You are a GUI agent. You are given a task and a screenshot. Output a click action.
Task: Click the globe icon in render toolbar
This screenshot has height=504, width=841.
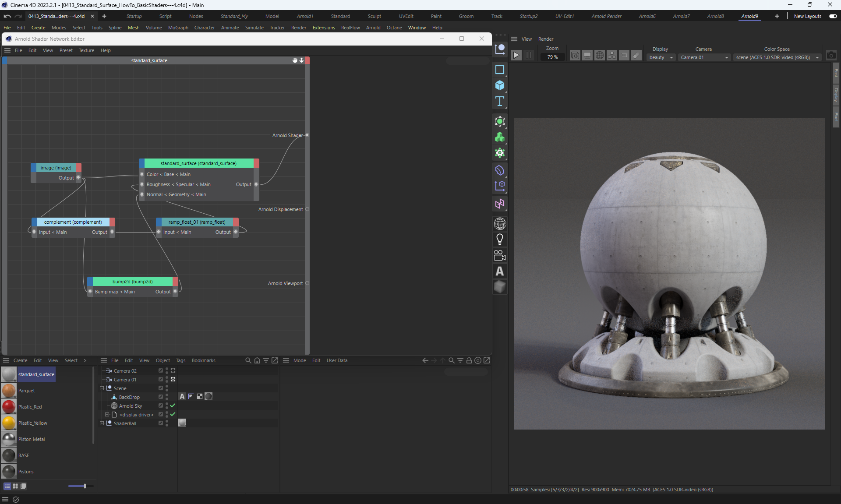tap(600, 56)
